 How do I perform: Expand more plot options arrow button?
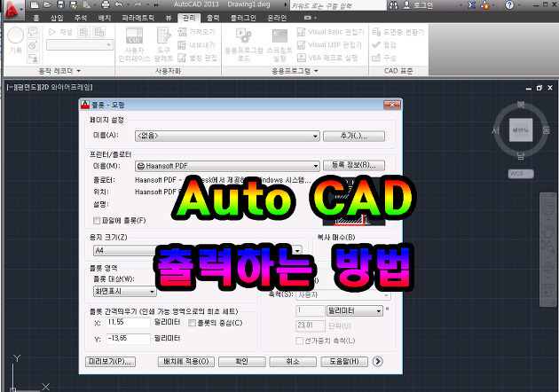click(378, 361)
